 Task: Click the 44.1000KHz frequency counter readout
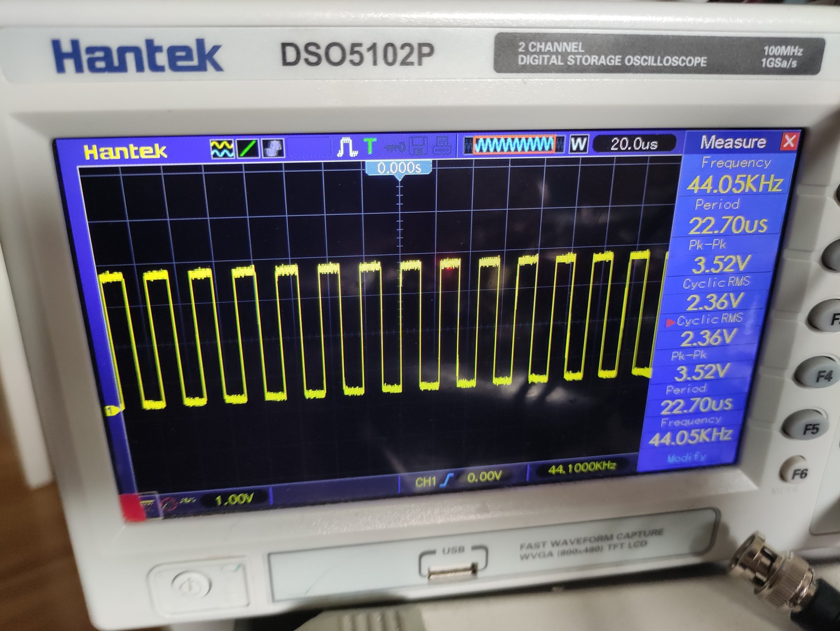click(582, 467)
